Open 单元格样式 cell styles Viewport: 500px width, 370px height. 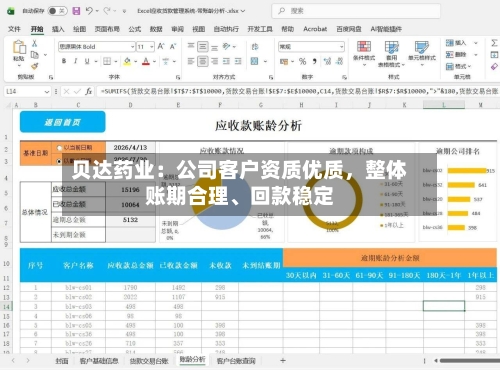tap(422, 53)
